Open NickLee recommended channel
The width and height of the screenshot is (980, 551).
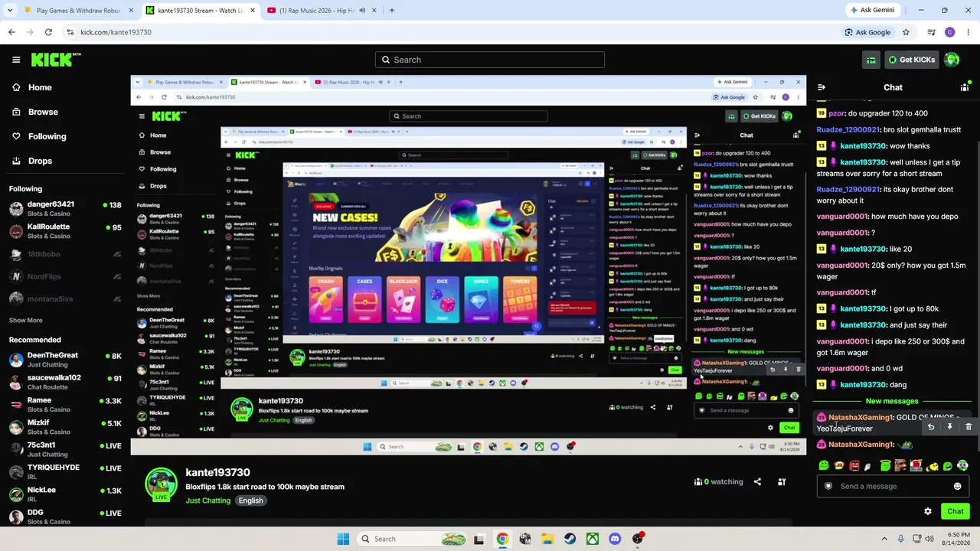point(65,494)
